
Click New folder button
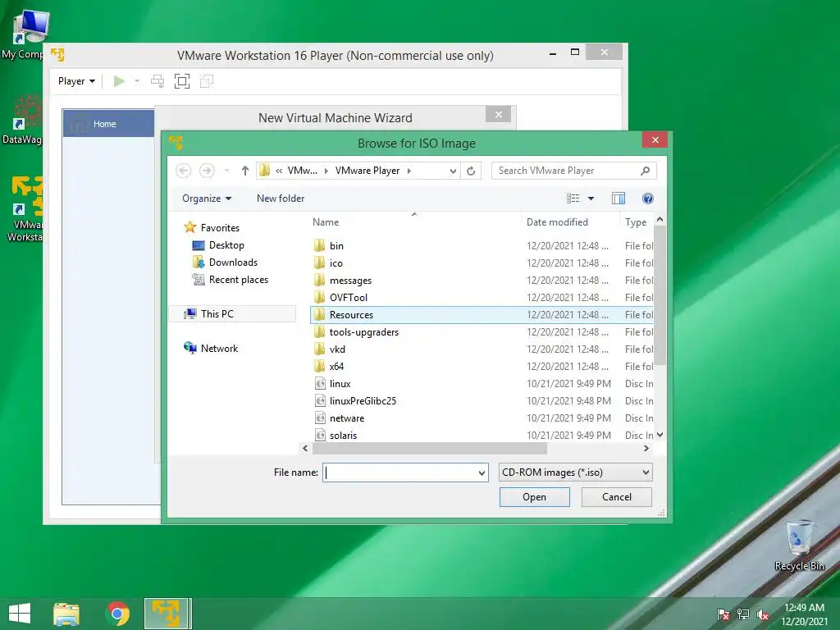tap(281, 199)
